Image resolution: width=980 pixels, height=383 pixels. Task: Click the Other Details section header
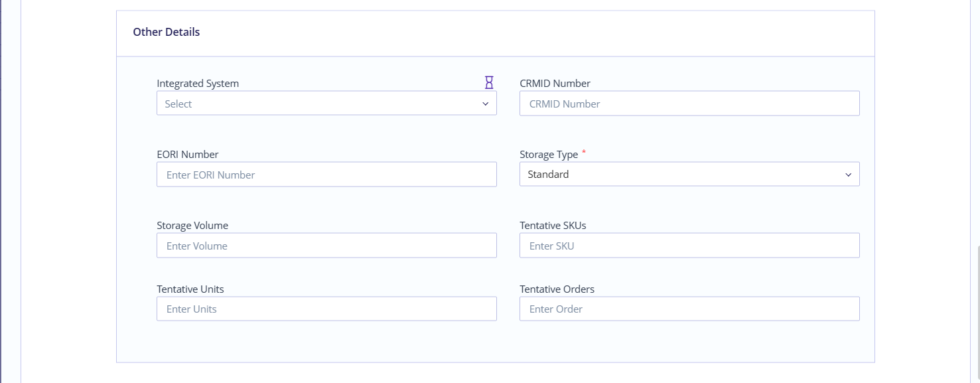point(167,31)
